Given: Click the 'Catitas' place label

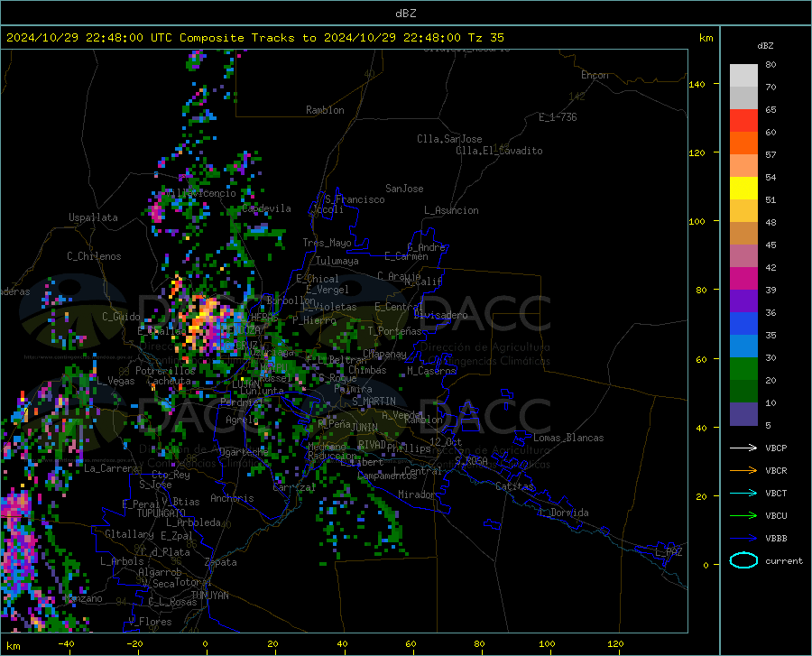Looking at the screenshot, I should (514, 486).
